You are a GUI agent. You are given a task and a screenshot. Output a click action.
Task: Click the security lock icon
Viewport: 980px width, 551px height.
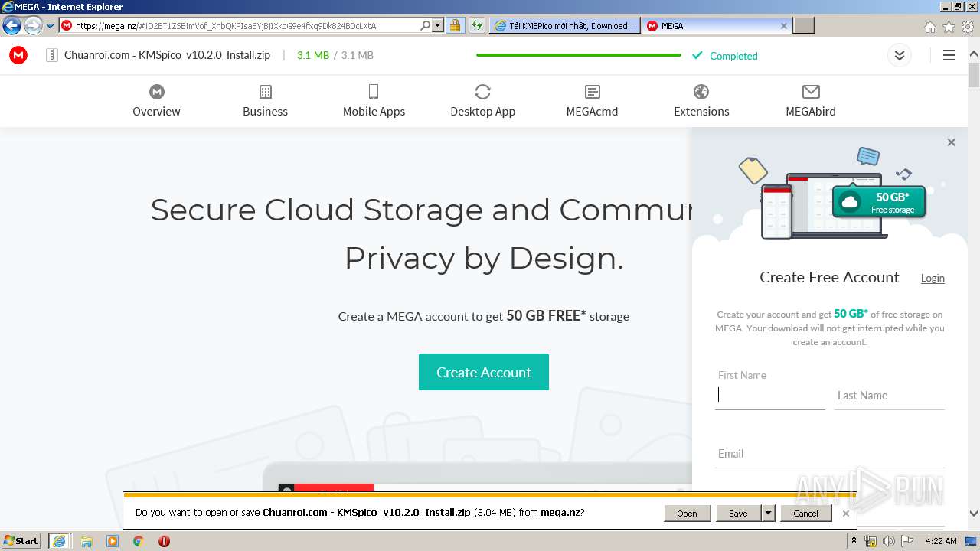click(x=455, y=25)
